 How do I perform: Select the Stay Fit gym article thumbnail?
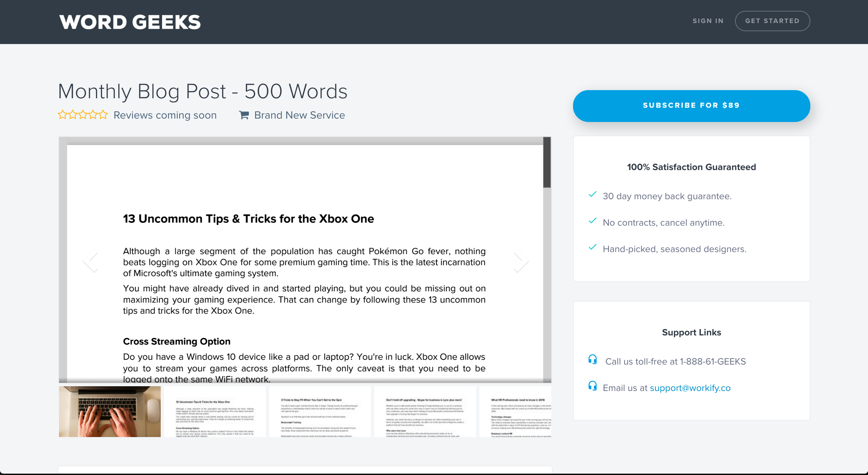click(x=320, y=411)
